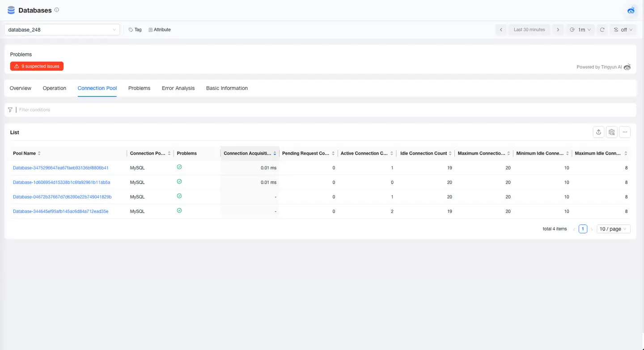
Task: Switch to the Overview tab
Action: point(20,88)
